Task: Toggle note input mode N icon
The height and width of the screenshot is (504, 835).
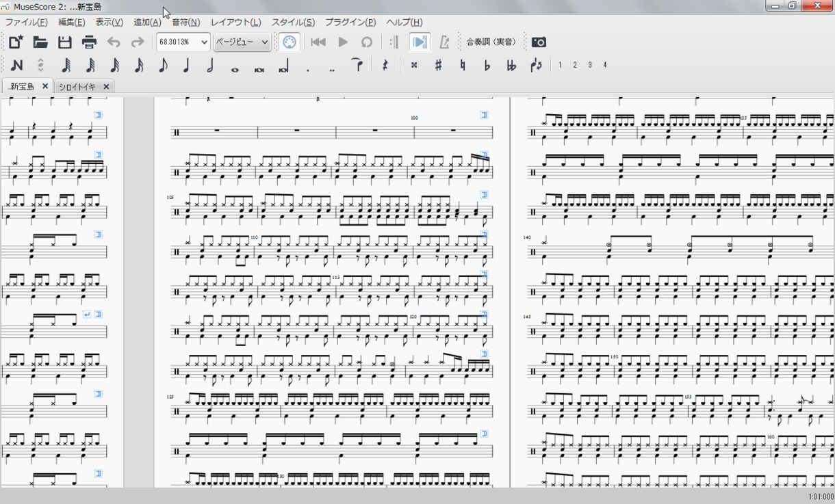Action: click(x=16, y=66)
